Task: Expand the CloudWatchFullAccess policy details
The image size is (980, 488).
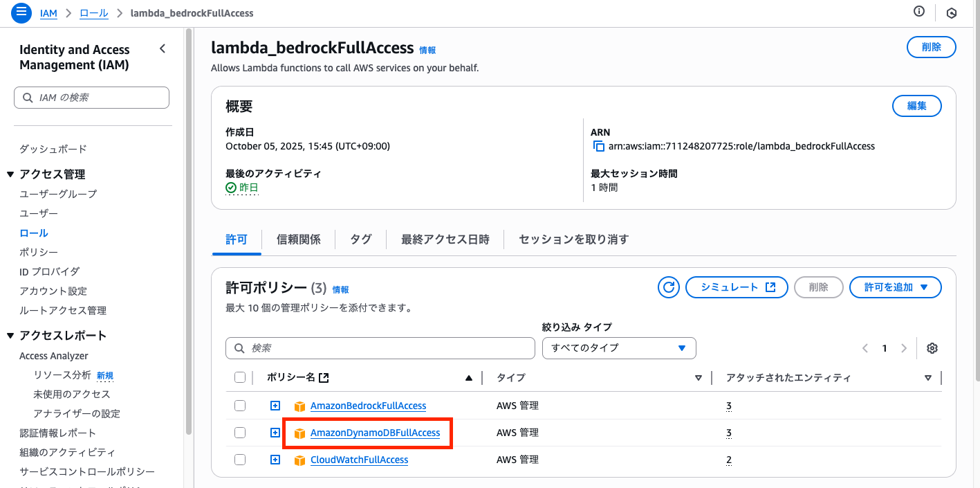Action: [275, 460]
